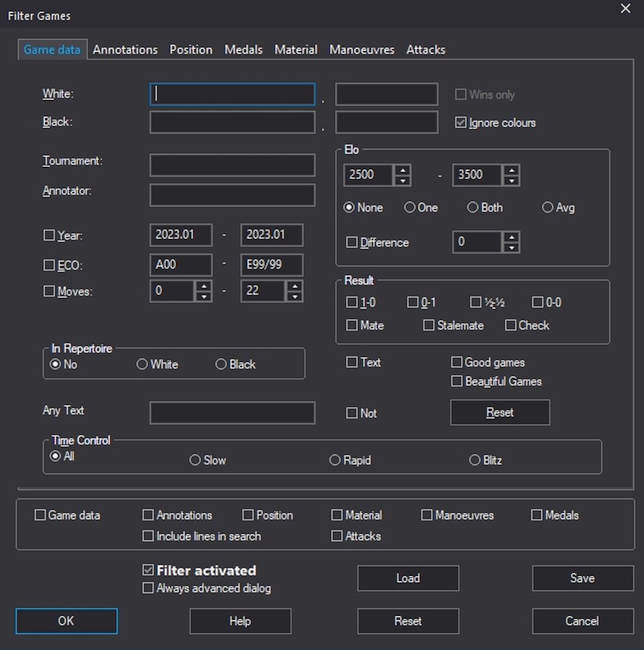Screen dimensions: 644x650
Task: Choose Blitz time control
Action: (x=475, y=460)
